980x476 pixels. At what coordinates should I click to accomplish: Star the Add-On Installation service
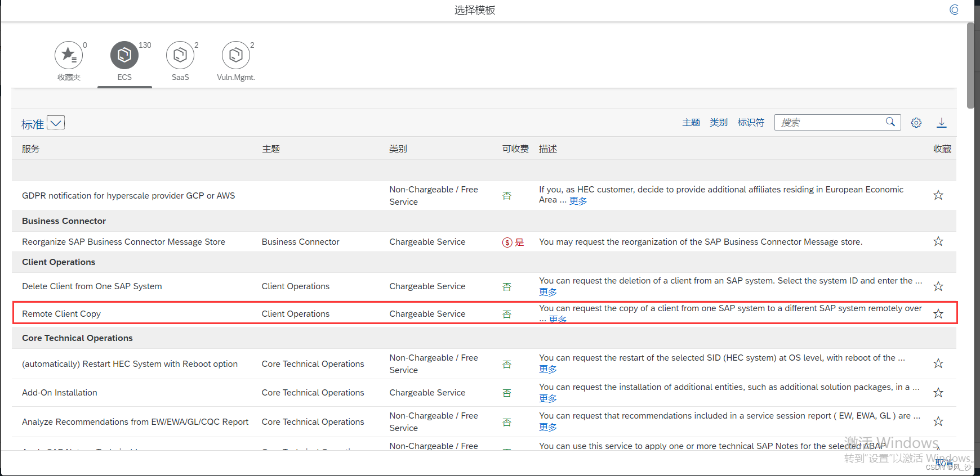[938, 393]
